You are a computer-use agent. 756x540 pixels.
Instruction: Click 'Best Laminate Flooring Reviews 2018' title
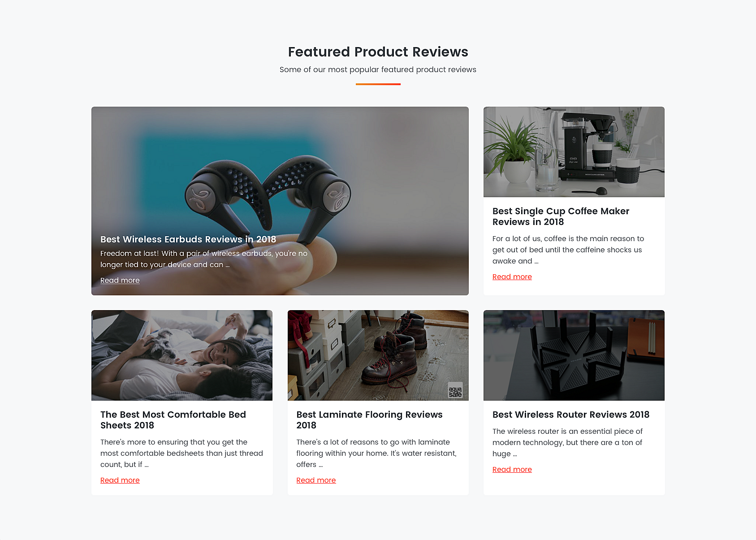[369, 420]
